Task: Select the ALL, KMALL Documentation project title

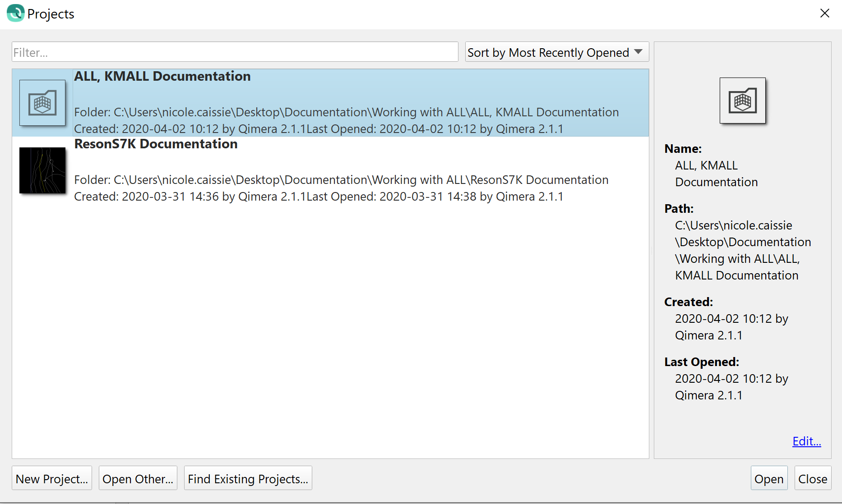Action: point(162,77)
